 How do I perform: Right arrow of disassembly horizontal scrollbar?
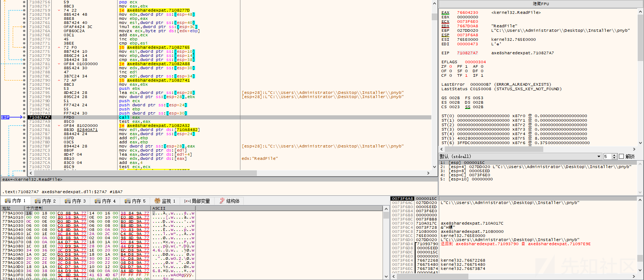coord(428,173)
